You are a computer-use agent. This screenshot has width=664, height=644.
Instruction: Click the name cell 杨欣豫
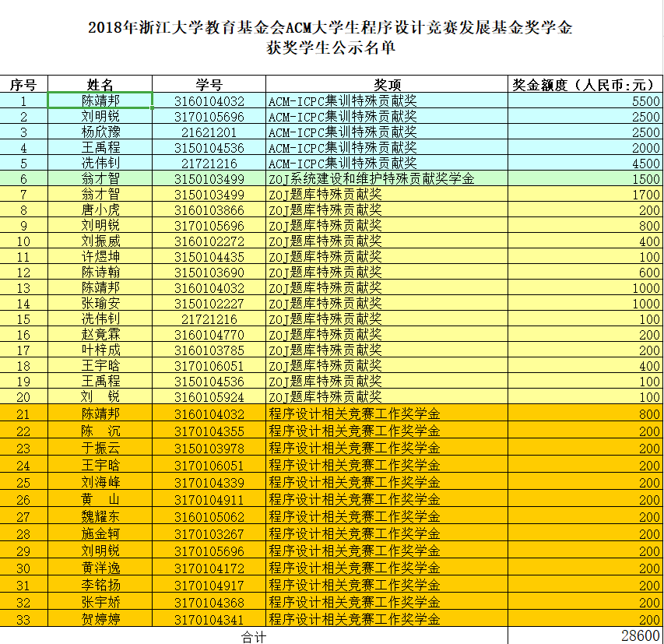tap(100, 132)
